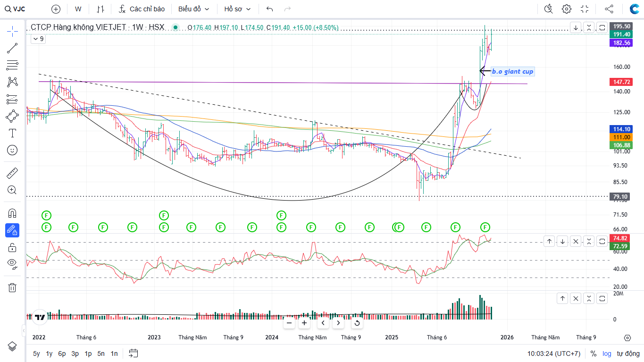Open the emoji sticker tool

[x=12, y=150]
